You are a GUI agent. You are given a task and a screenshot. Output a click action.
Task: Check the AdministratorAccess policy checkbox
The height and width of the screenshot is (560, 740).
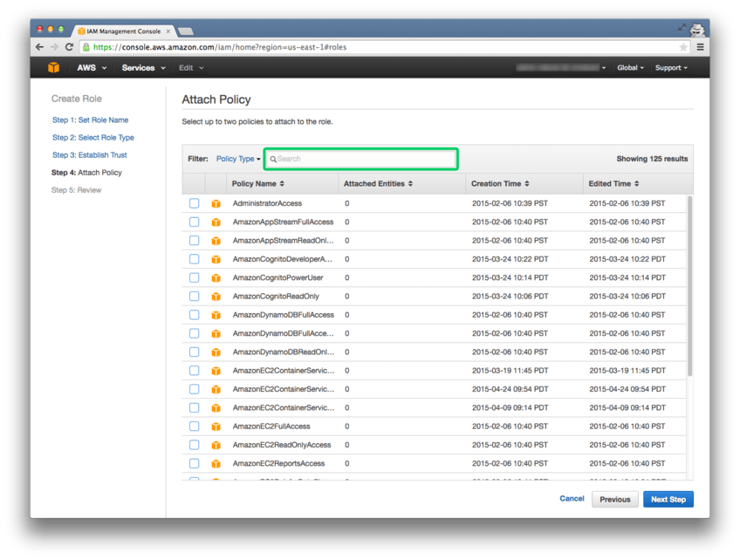(x=194, y=203)
